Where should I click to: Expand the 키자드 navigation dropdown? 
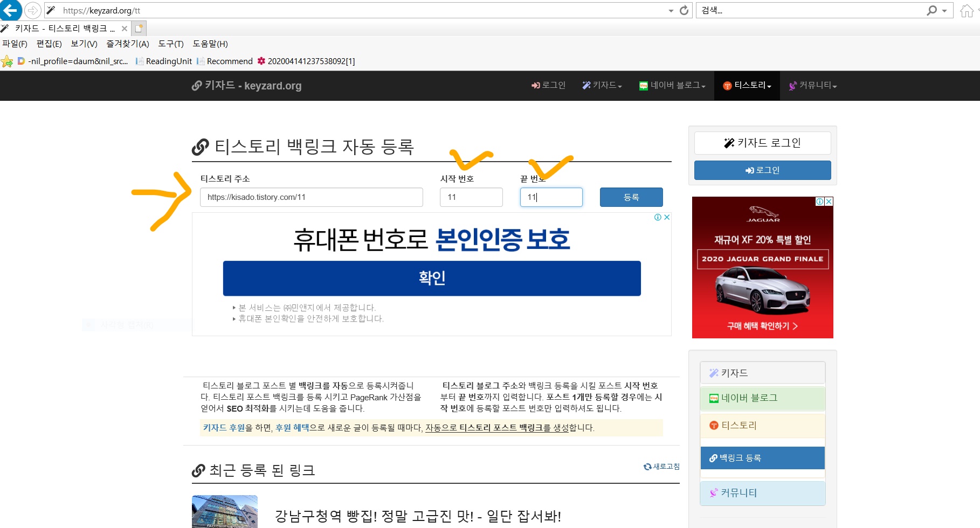602,85
